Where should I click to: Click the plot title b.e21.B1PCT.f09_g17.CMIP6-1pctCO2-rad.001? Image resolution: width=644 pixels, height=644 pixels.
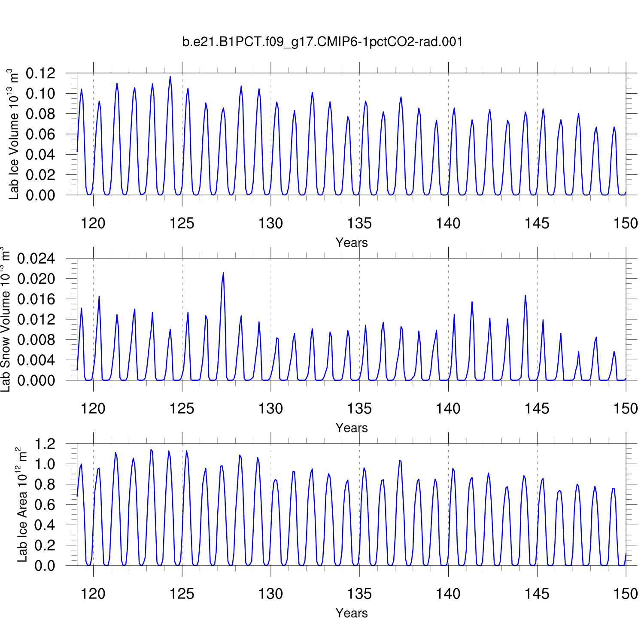[x=322, y=42]
